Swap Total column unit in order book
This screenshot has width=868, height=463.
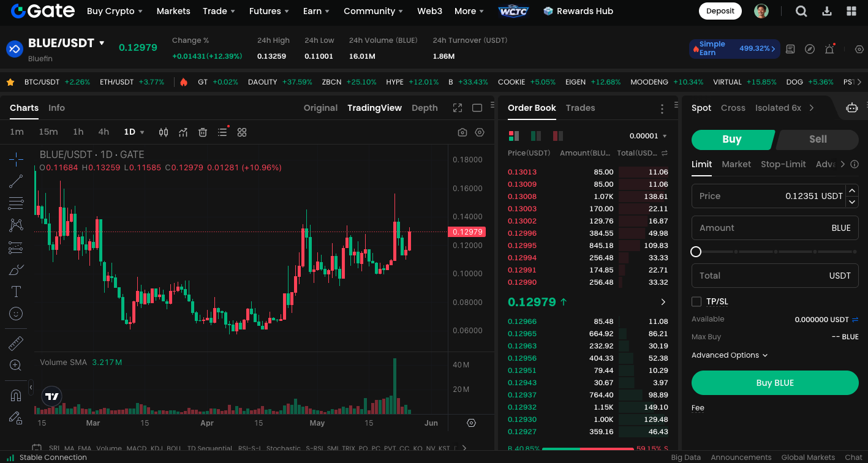(x=665, y=153)
